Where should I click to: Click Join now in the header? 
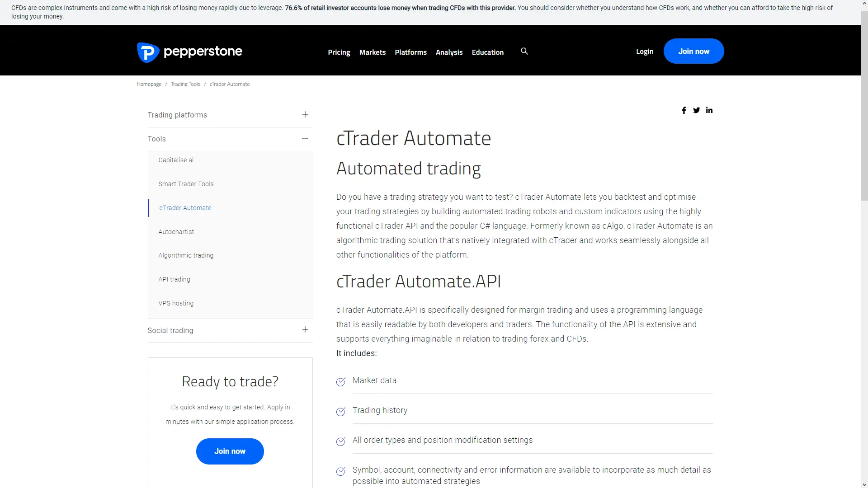[x=694, y=51]
